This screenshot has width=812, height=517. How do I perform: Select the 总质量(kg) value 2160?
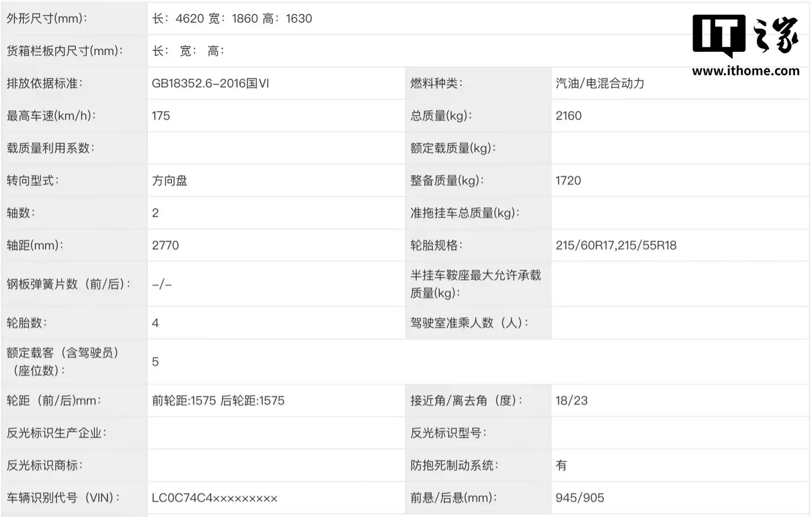568,116
